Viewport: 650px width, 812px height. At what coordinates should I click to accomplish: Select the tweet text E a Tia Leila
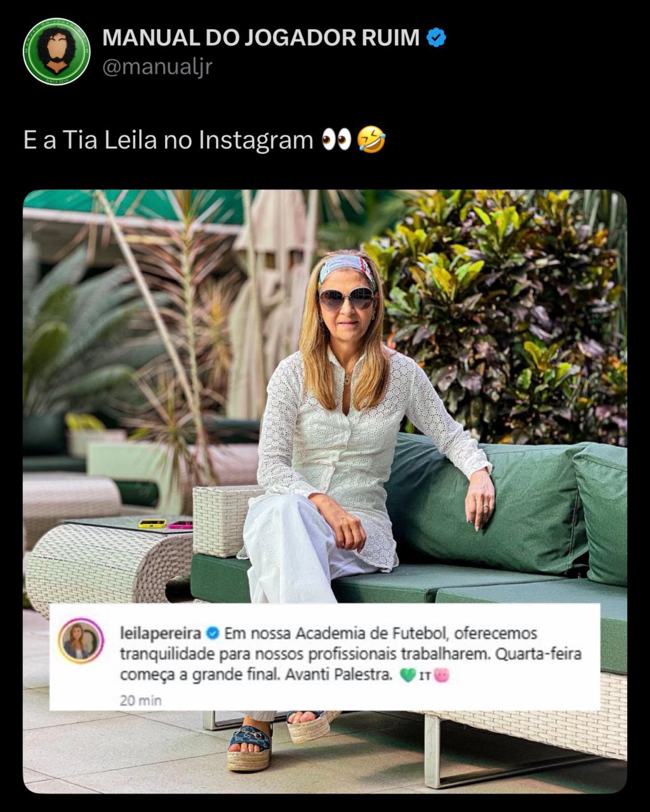point(90,140)
